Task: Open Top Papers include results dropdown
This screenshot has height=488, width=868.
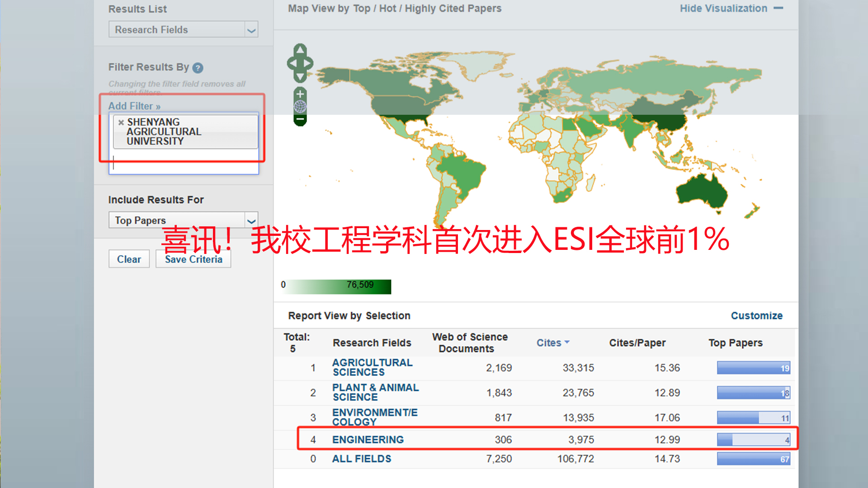Action: coord(251,221)
